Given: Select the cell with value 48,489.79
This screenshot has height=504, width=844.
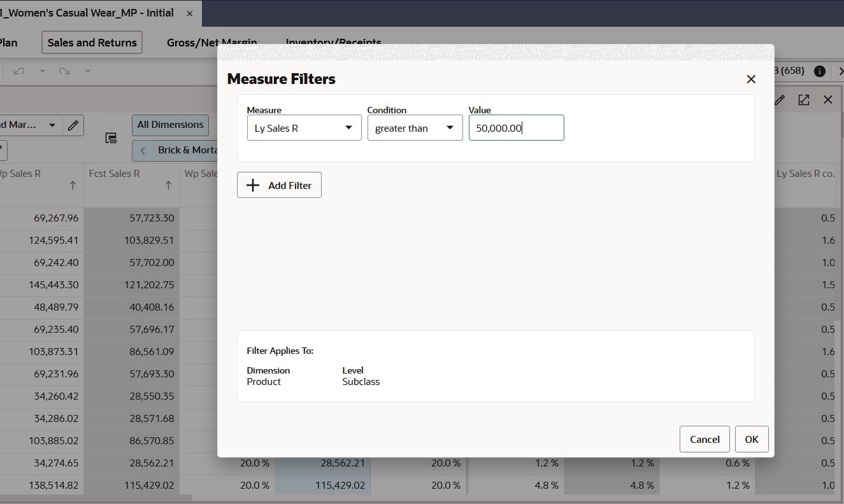Looking at the screenshot, I should [42, 307].
